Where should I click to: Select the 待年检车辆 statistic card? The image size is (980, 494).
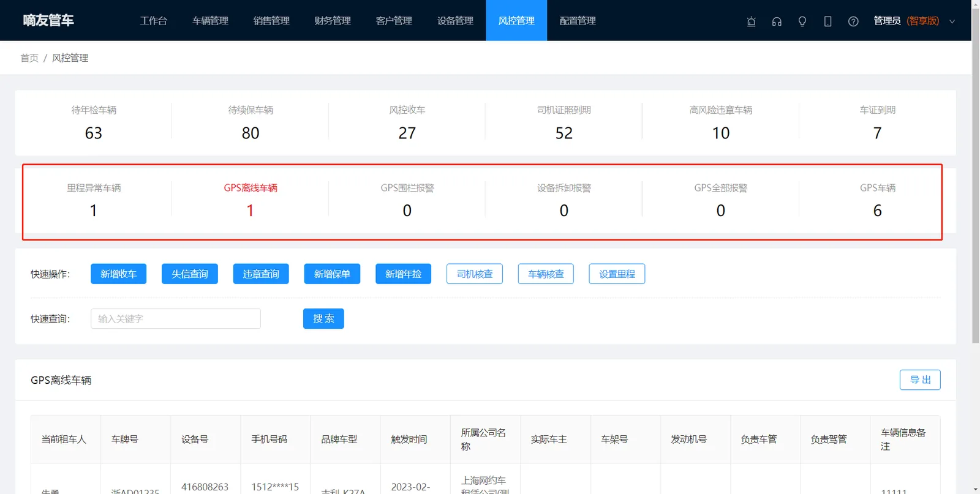[93, 122]
